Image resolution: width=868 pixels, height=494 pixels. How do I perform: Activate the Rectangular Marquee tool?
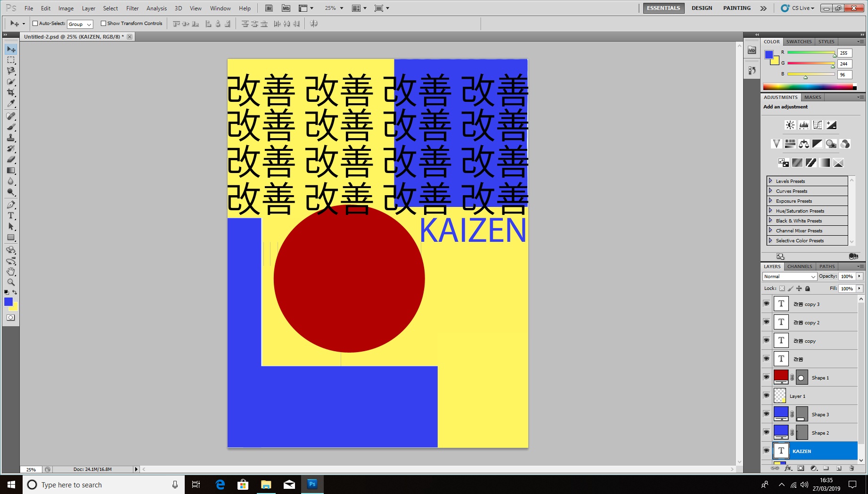[11, 60]
